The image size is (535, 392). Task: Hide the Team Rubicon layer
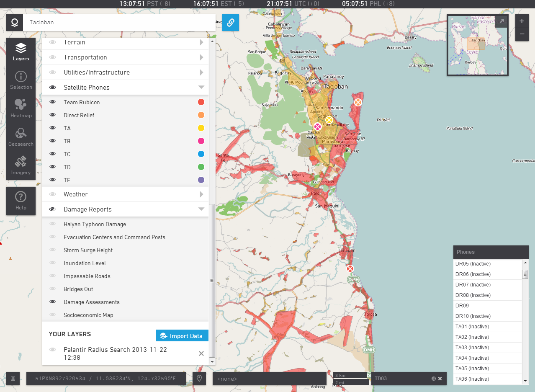coord(53,102)
